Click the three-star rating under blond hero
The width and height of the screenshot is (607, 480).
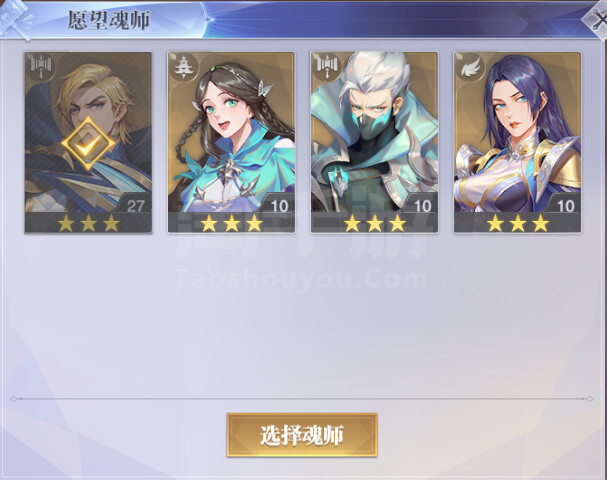point(88,223)
